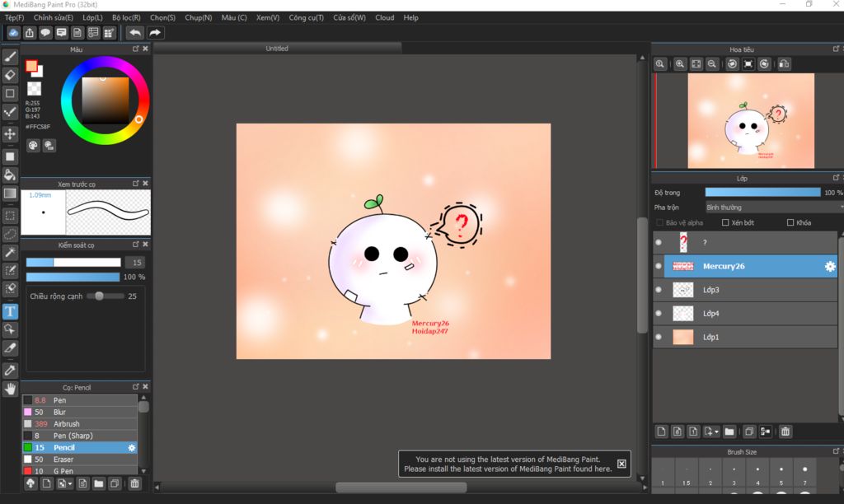Open the brush panel add-brush dropdown
844x504 pixels.
69,484
